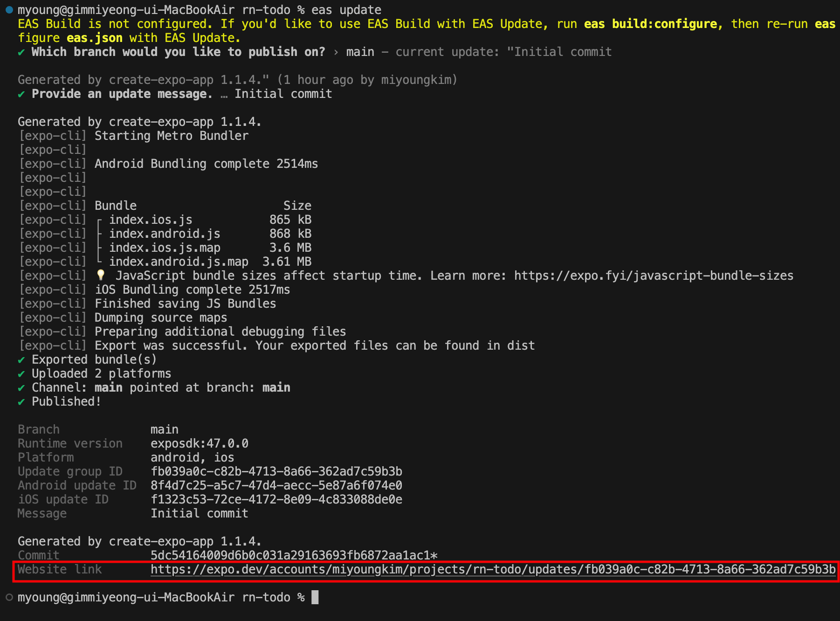Click 'Preparing additional debugging files' line
The height and width of the screenshot is (621, 840).
coord(220,332)
